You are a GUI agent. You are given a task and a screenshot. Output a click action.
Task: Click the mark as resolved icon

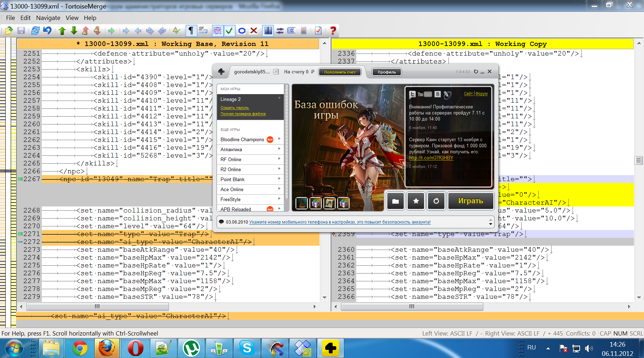click(x=176, y=31)
